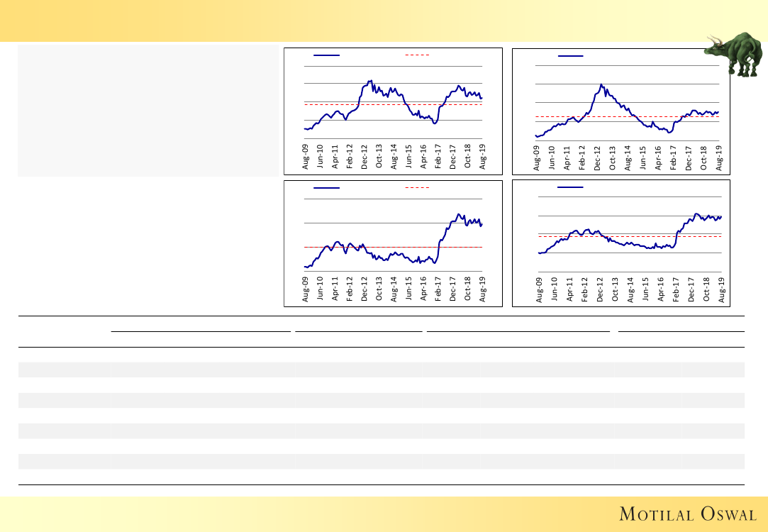The image size is (768, 532).
Task: Click the peak of top-right chart's blue line
Action: click(601, 84)
